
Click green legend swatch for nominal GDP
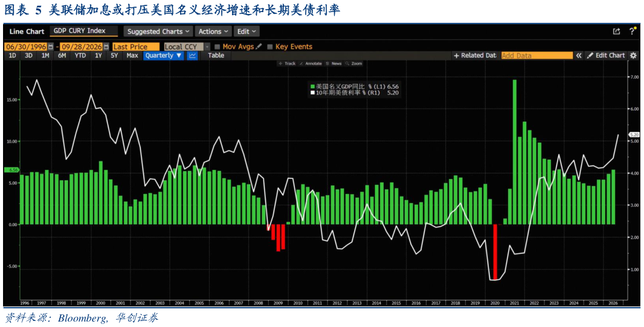coord(312,86)
